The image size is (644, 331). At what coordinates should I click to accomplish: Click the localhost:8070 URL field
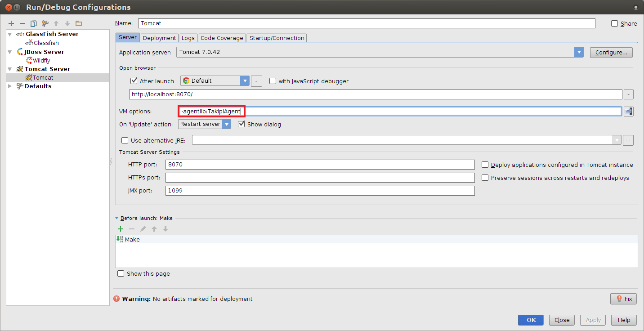click(376, 94)
